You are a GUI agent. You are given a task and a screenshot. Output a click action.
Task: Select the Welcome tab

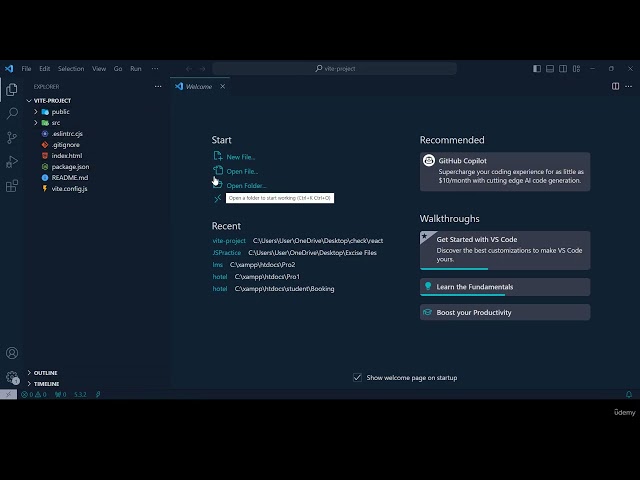199,87
